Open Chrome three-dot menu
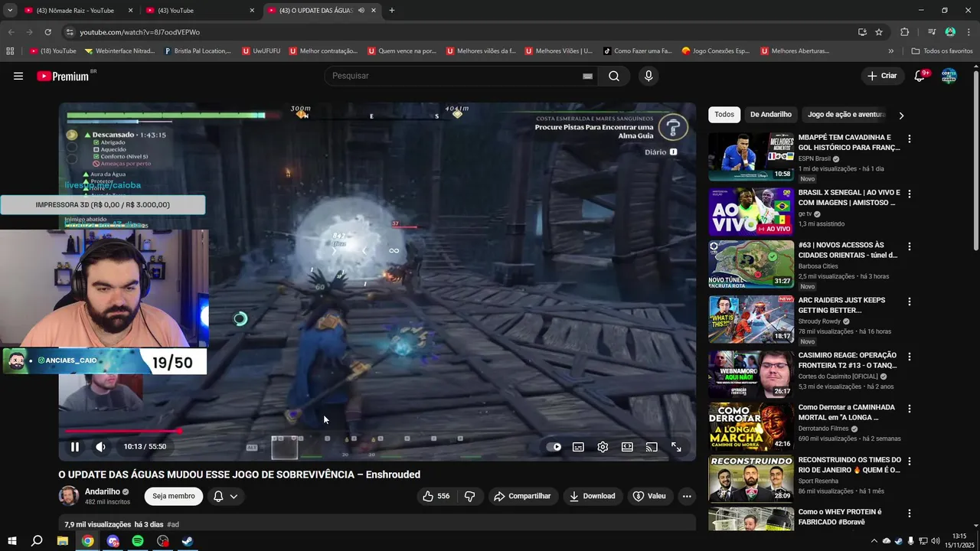Image resolution: width=980 pixels, height=551 pixels. point(968,32)
